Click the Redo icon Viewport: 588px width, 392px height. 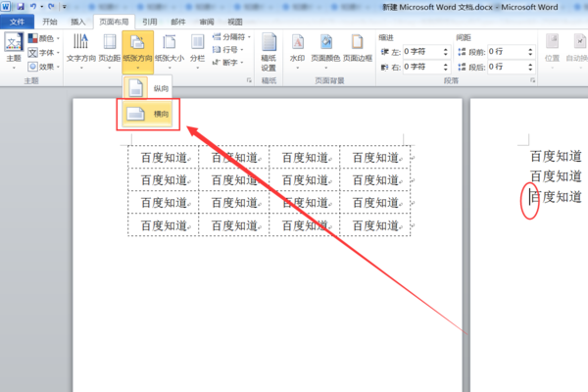pyautogui.click(x=51, y=7)
